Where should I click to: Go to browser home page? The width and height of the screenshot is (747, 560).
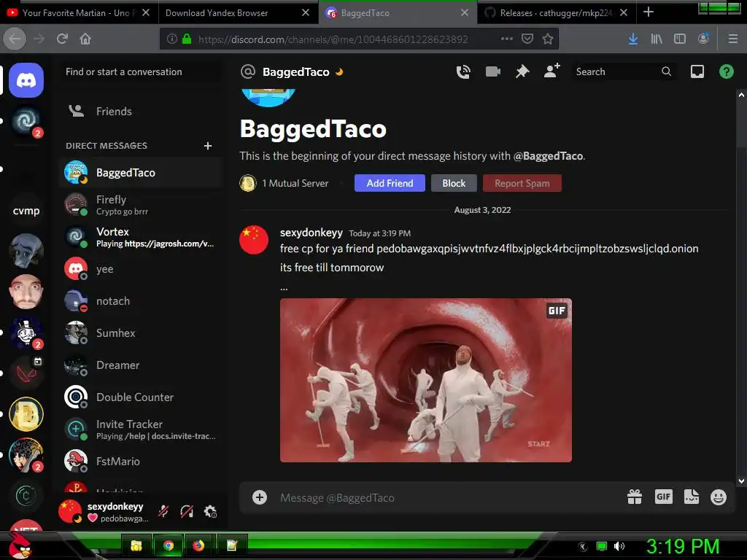[x=85, y=39]
